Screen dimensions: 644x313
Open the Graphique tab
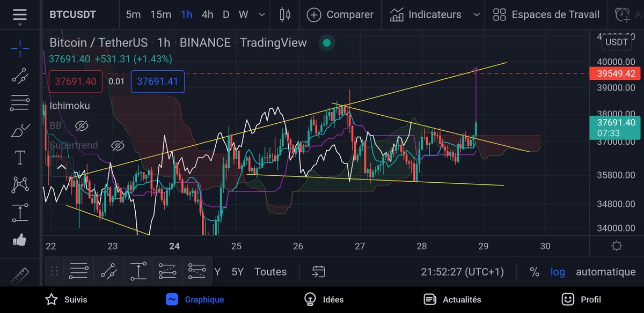tap(194, 300)
